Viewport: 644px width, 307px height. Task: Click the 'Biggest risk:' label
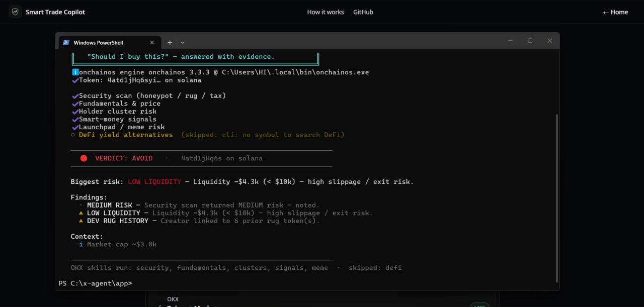point(97,182)
